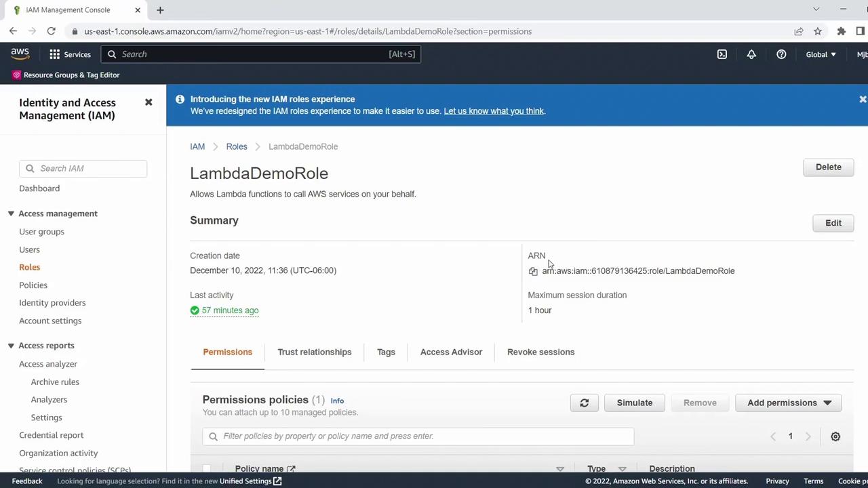
Task: Go back in browser history
Action: [13, 31]
